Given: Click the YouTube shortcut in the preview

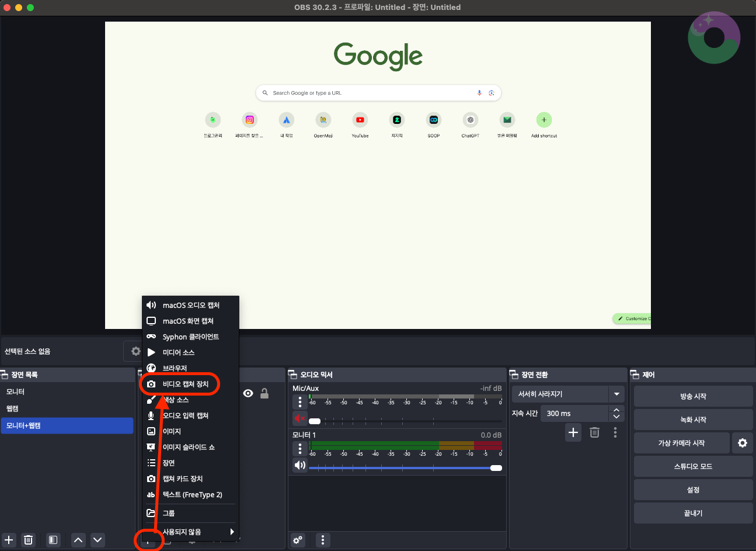Looking at the screenshot, I should click(x=360, y=124).
